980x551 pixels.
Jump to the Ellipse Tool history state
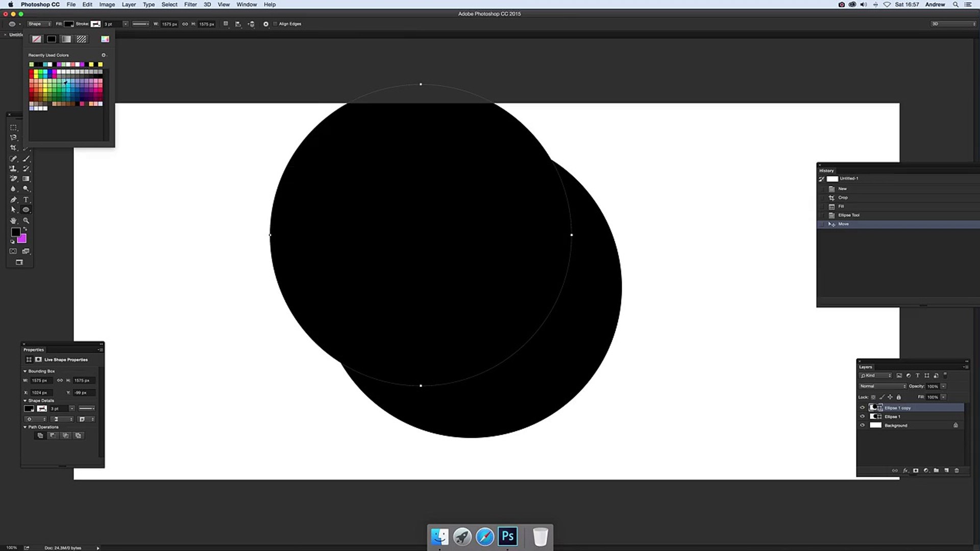848,215
